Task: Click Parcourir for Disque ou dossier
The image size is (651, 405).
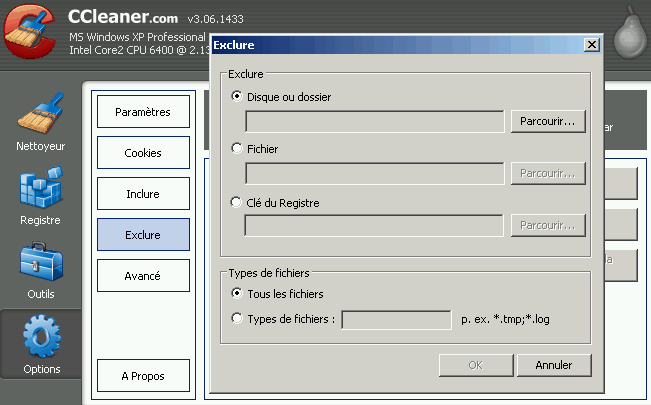Action: [x=548, y=121]
